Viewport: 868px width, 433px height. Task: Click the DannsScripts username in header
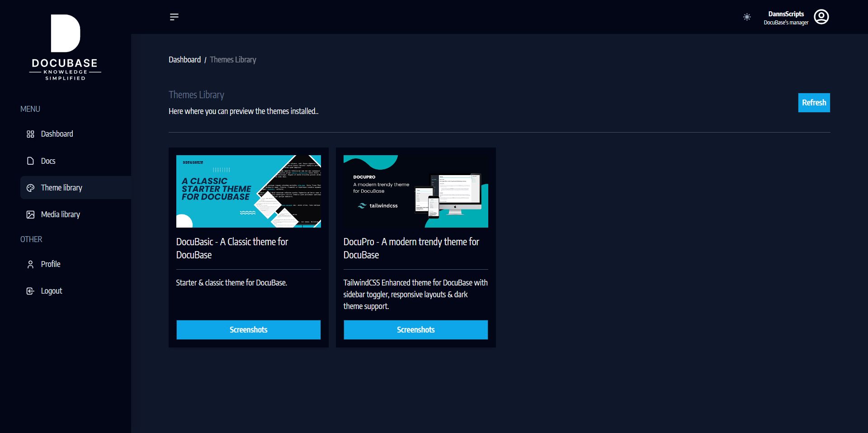point(786,14)
